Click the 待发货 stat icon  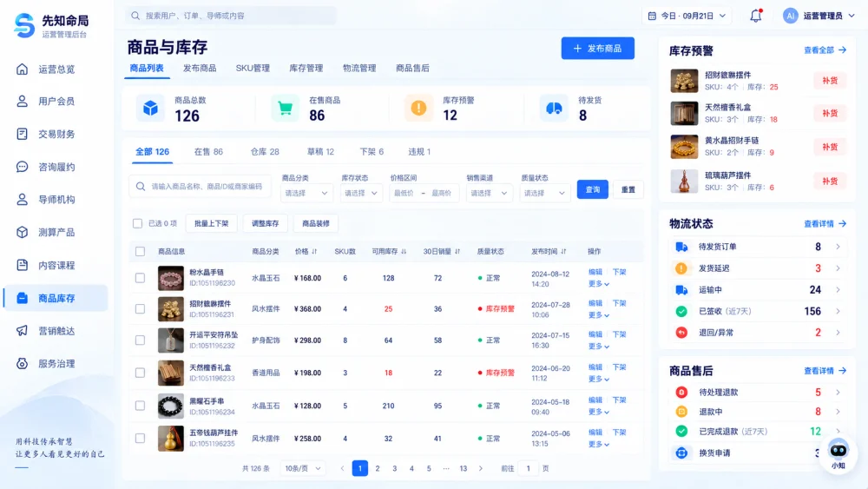point(554,108)
